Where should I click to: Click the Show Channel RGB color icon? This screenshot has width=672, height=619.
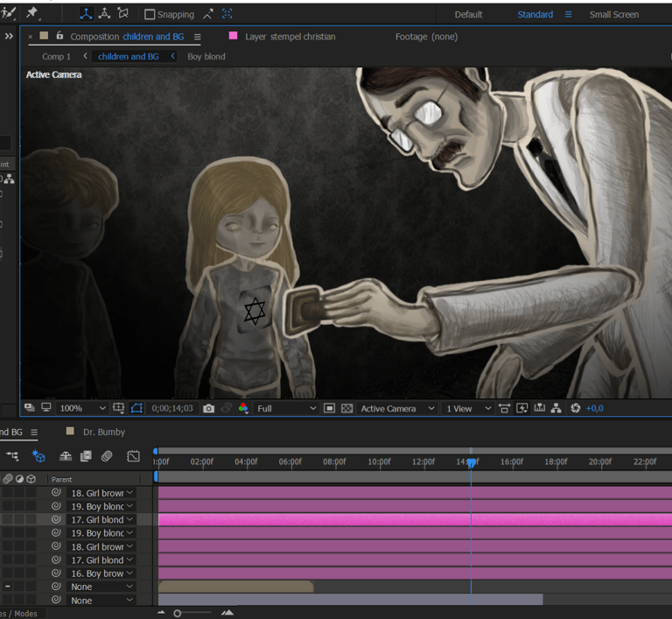[x=242, y=408]
